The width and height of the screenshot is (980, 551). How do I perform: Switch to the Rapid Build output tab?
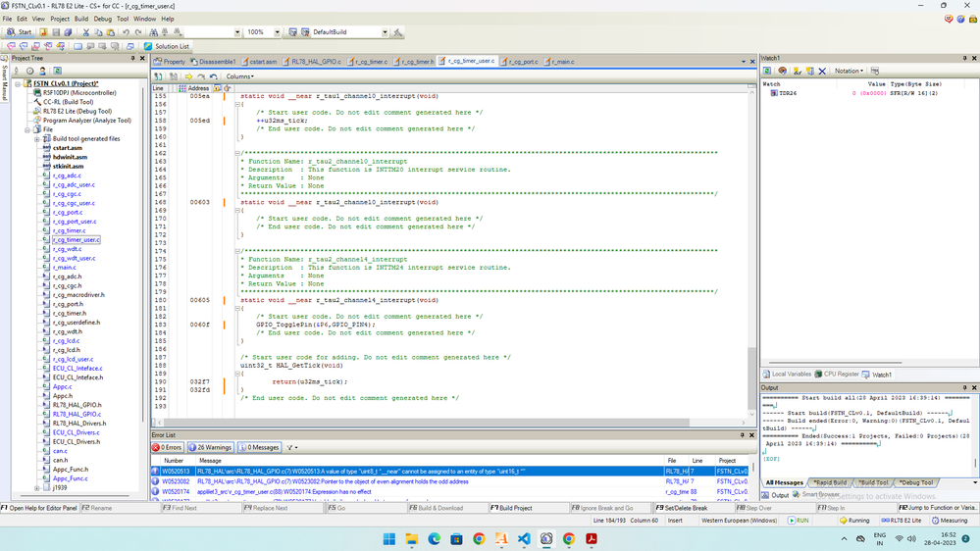pyautogui.click(x=830, y=483)
